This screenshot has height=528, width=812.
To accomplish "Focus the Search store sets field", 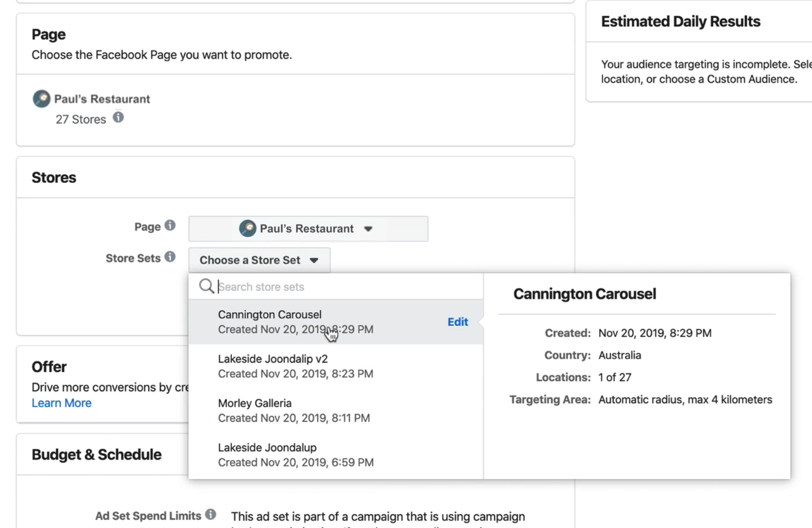I will point(335,287).
